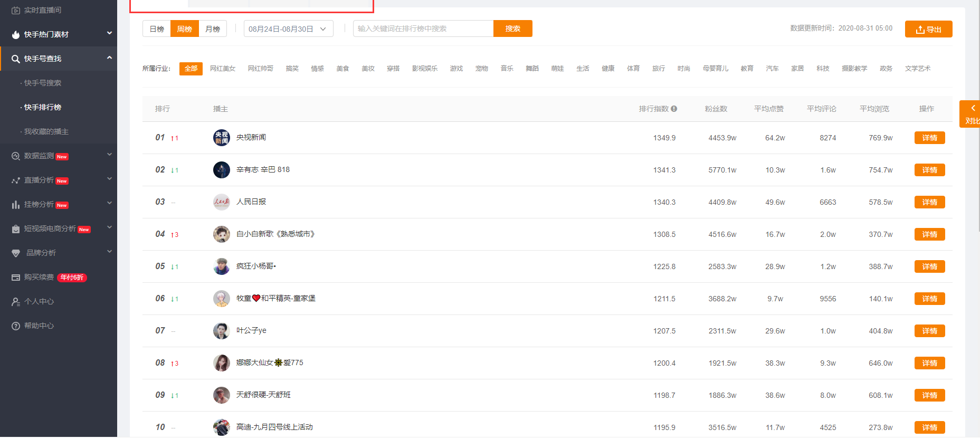980x439 pixels.
Task: Click the 牧童 和平精英-童家堡 name
Action: coord(276,298)
